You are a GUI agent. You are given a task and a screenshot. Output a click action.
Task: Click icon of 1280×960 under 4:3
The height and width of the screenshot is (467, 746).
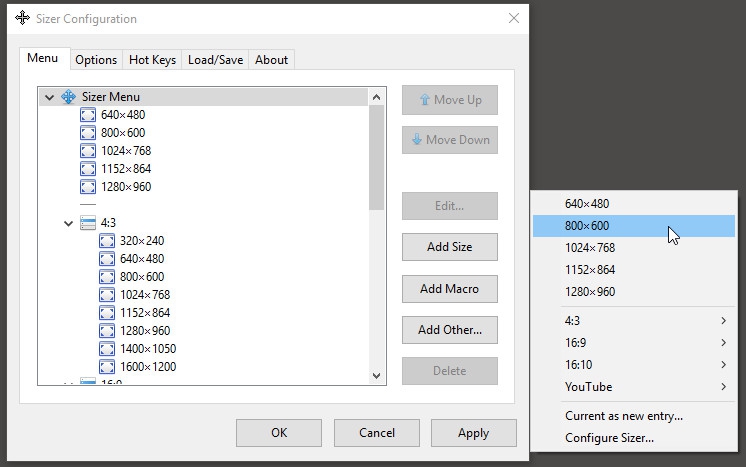pos(107,331)
